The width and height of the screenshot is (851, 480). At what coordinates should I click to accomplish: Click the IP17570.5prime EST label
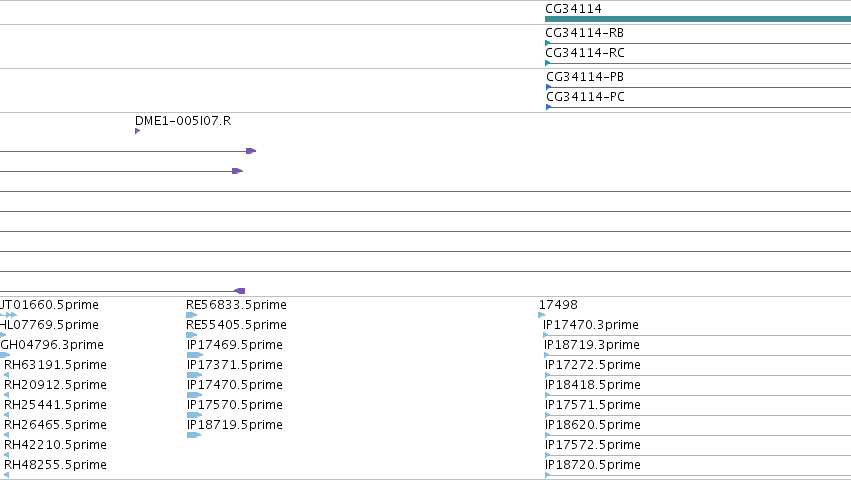[x=234, y=405]
